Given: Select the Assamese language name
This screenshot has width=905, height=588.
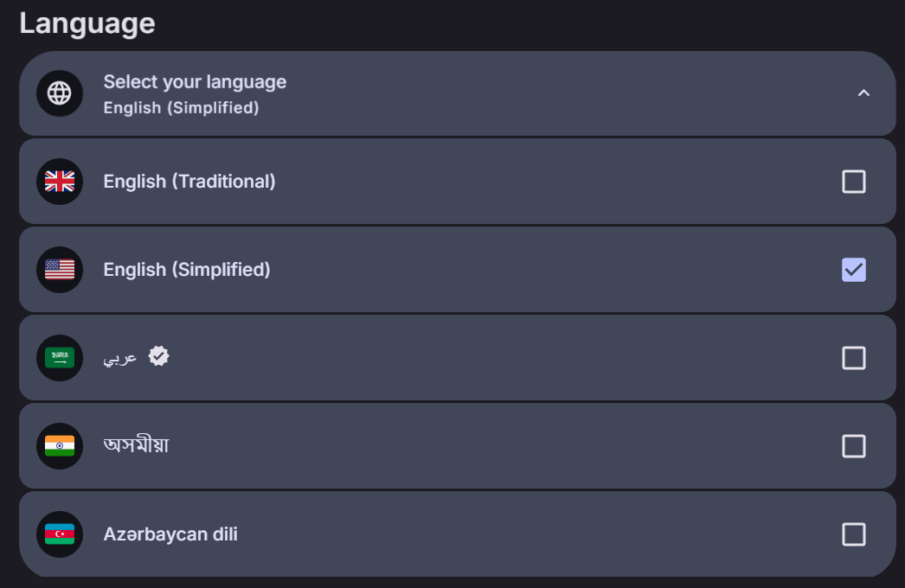Looking at the screenshot, I should 136,446.
